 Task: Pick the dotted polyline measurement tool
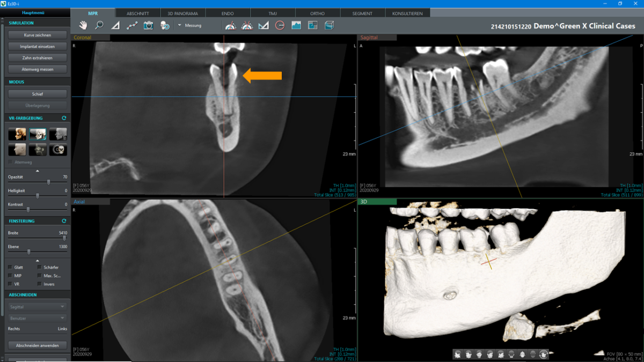(x=132, y=25)
